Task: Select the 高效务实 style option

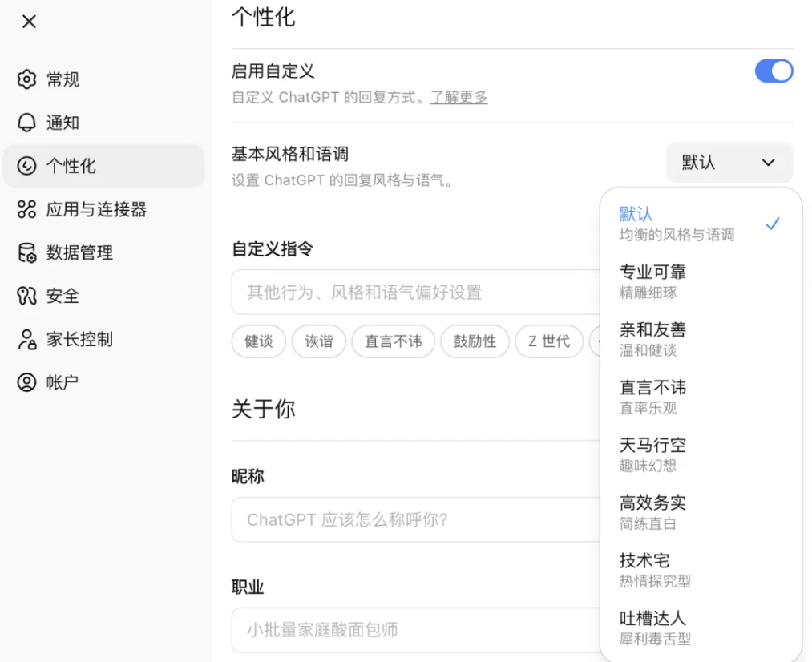Action: click(x=701, y=512)
